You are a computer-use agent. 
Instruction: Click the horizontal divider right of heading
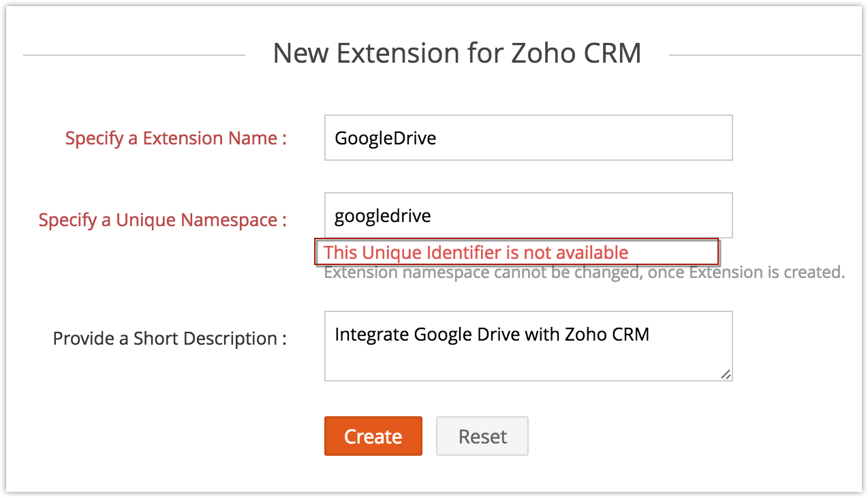[x=765, y=55]
